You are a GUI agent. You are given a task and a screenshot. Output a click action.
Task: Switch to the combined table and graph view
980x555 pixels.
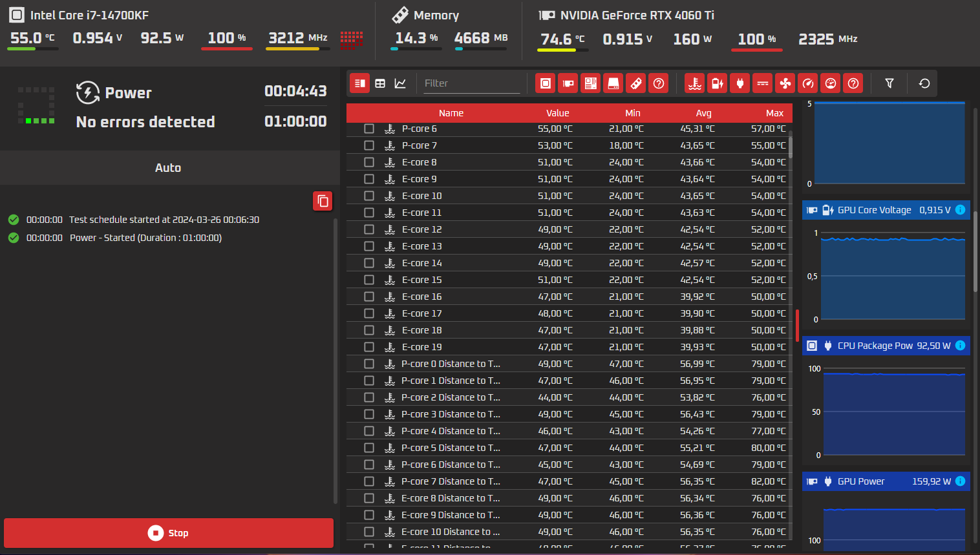click(x=360, y=83)
